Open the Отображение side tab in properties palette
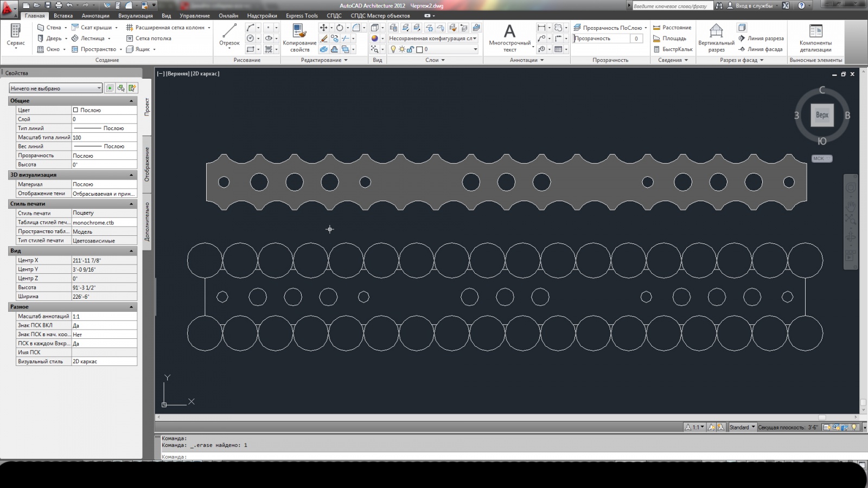 click(x=147, y=164)
